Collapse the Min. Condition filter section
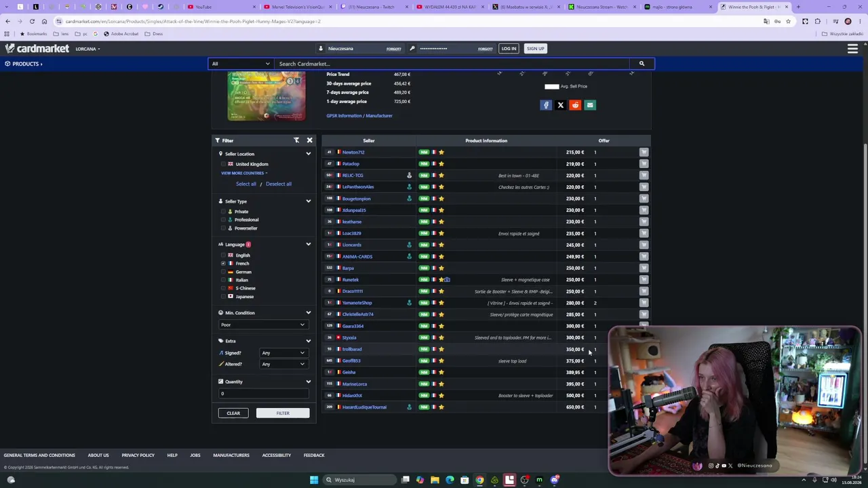 click(x=308, y=313)
